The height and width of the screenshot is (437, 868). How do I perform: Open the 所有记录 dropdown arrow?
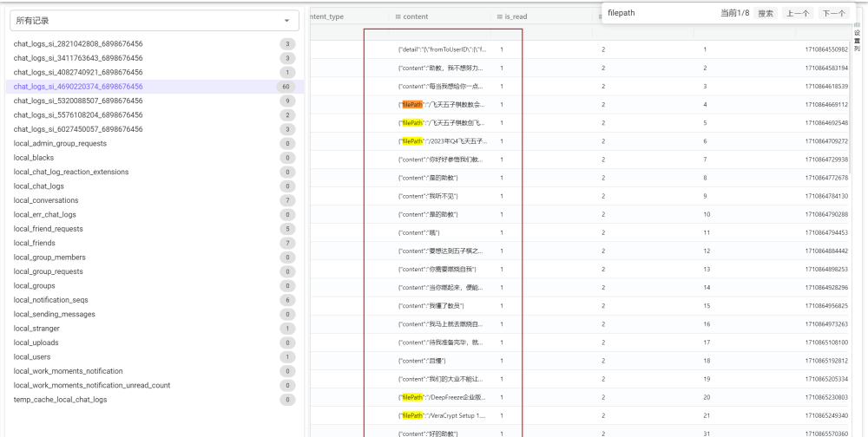(x=286, y=20)
